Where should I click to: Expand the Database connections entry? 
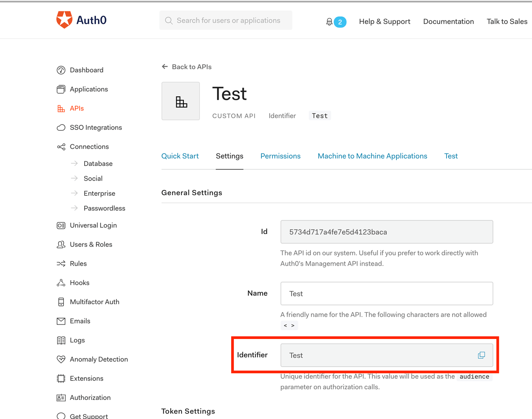98,163
